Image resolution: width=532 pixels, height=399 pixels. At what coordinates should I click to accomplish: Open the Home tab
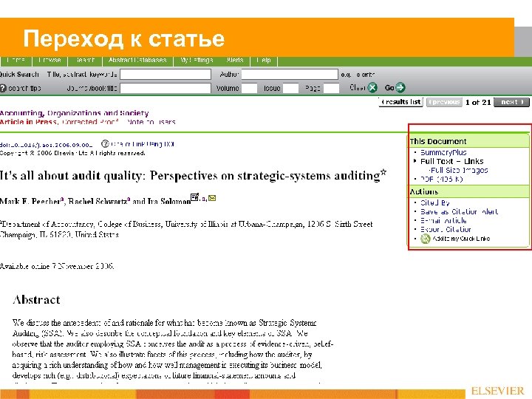point(16,61)
